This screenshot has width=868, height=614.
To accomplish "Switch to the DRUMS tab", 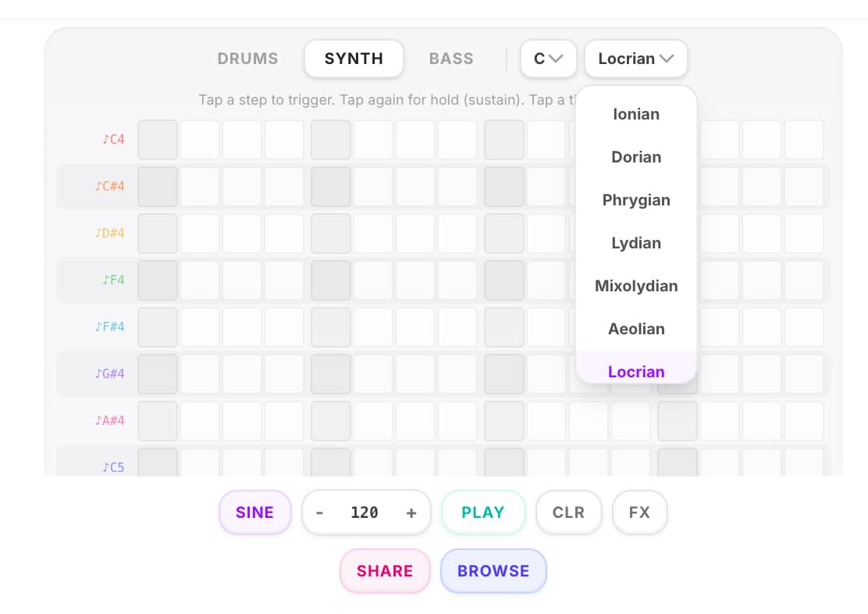I will coord(247,59).
